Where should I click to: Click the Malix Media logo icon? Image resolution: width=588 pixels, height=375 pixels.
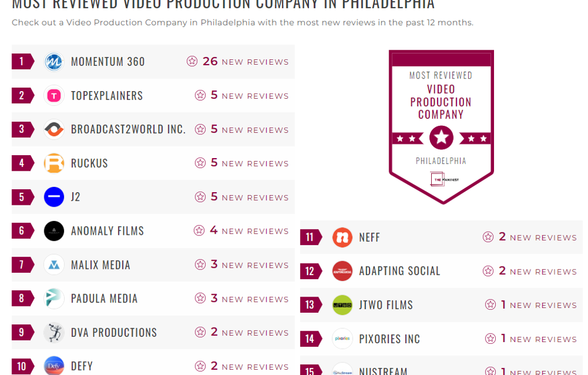(x=54, y=265)
